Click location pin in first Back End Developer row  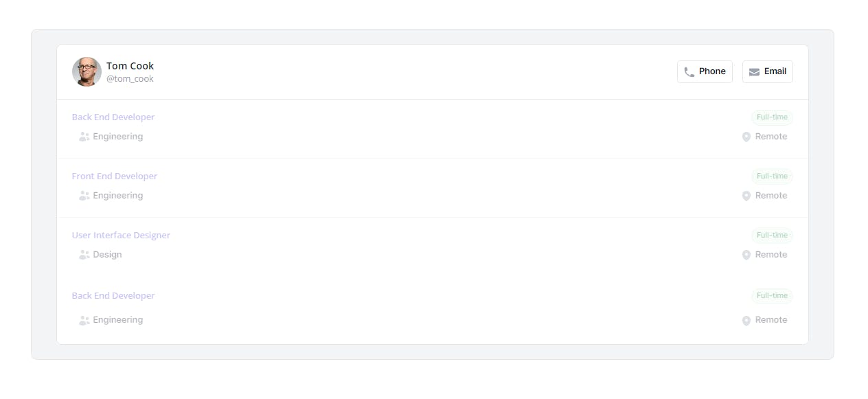(746, 137)
